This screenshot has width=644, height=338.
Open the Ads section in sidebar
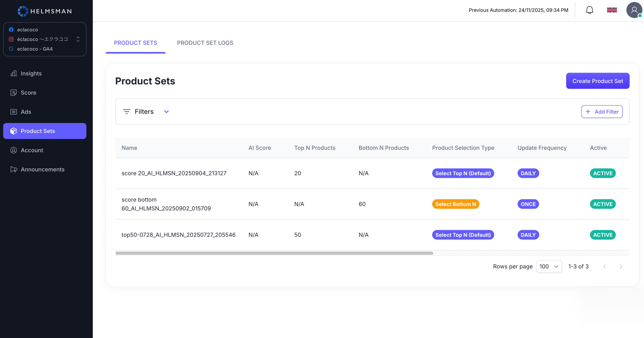point(26,112)
